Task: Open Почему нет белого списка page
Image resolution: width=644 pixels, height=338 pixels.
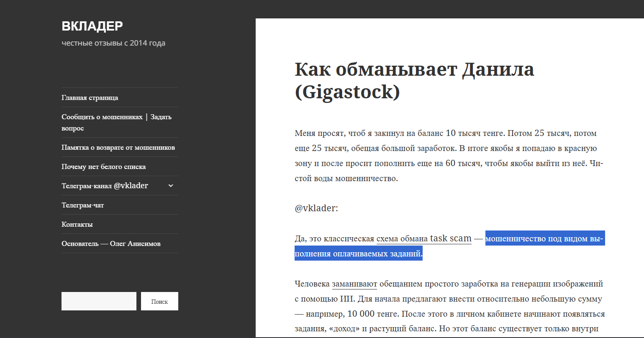Action: click(103, 166)
